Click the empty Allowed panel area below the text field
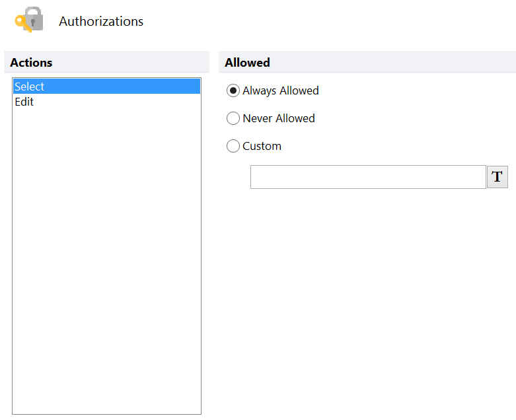The width and height of the screenshot is (516, 420). (367, 297)
